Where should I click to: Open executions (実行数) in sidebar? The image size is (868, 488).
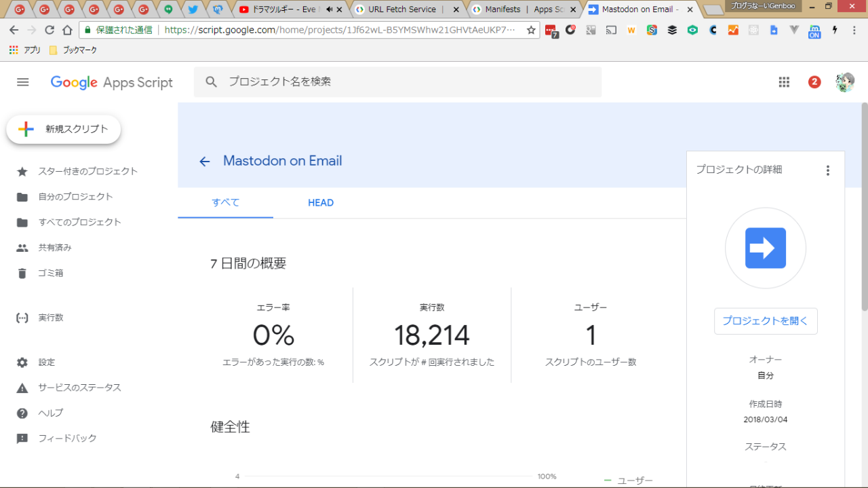coord(50,318)
